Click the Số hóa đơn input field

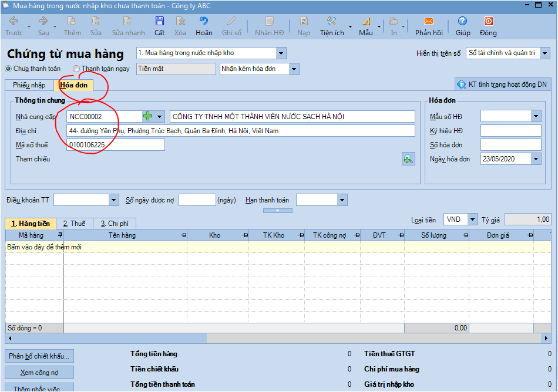click(510, 144)
